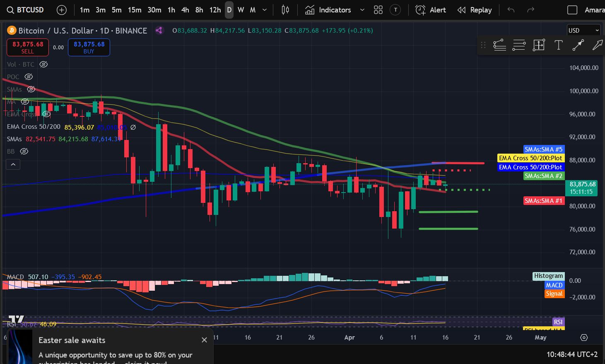Click the red SELL price button
The height and width of the screenshot is (364, 605).
tap(28, 47)
